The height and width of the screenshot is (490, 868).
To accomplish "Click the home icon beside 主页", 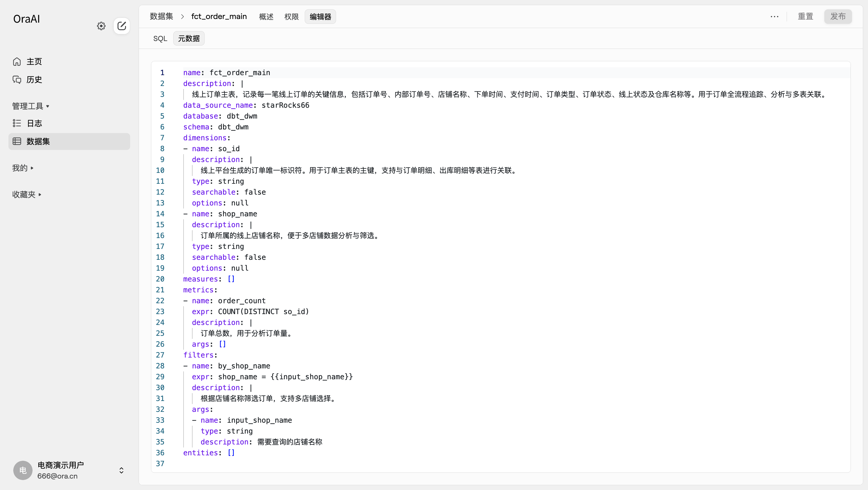I will (17, 62).
